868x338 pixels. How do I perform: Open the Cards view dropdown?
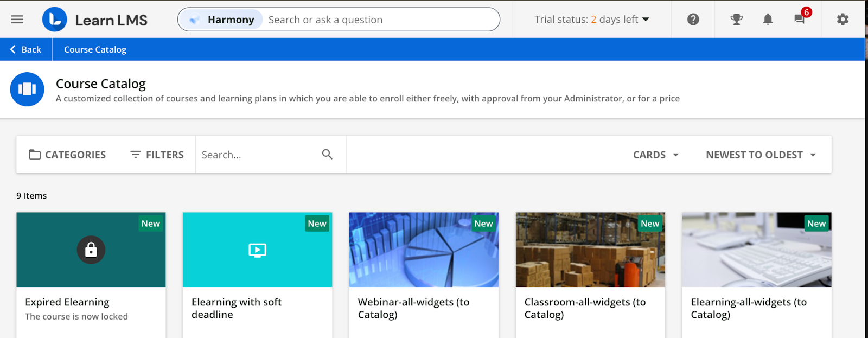click(x=656, y=155)
